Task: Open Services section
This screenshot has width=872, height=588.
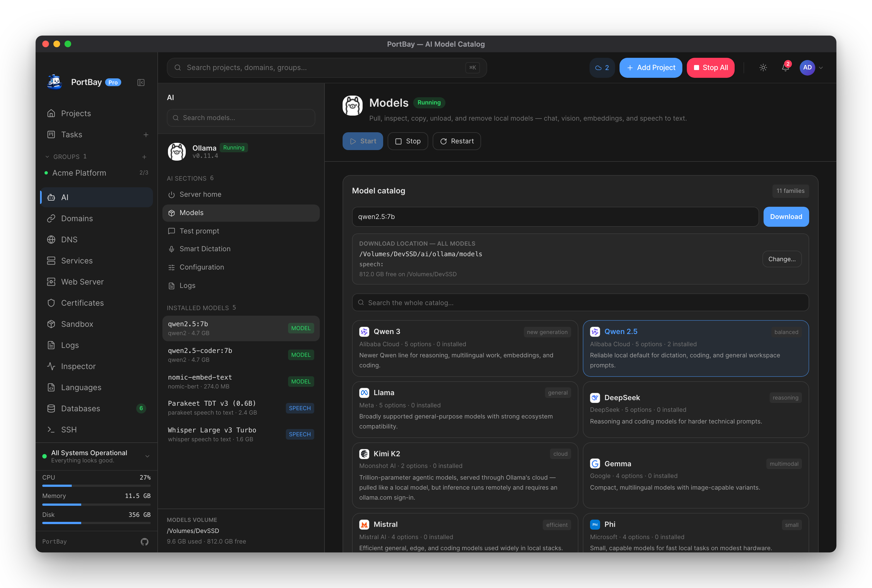Action: click(96, 261)
